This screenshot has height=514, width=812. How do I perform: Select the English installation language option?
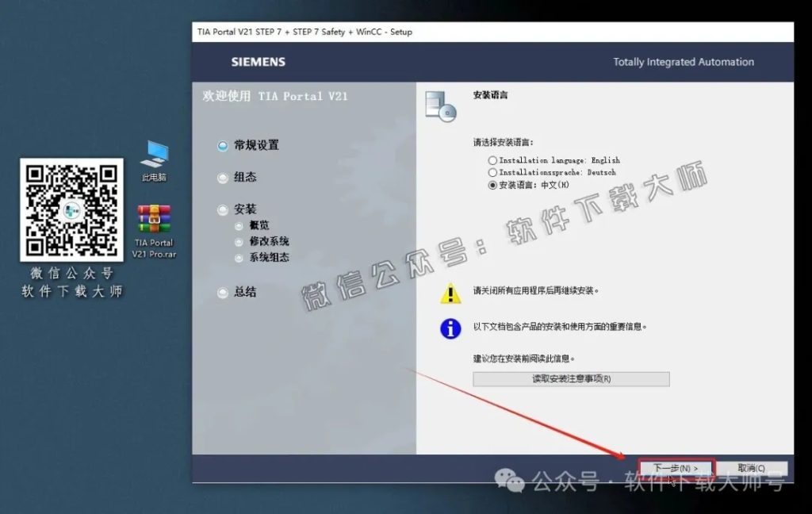tap(492, 160)
